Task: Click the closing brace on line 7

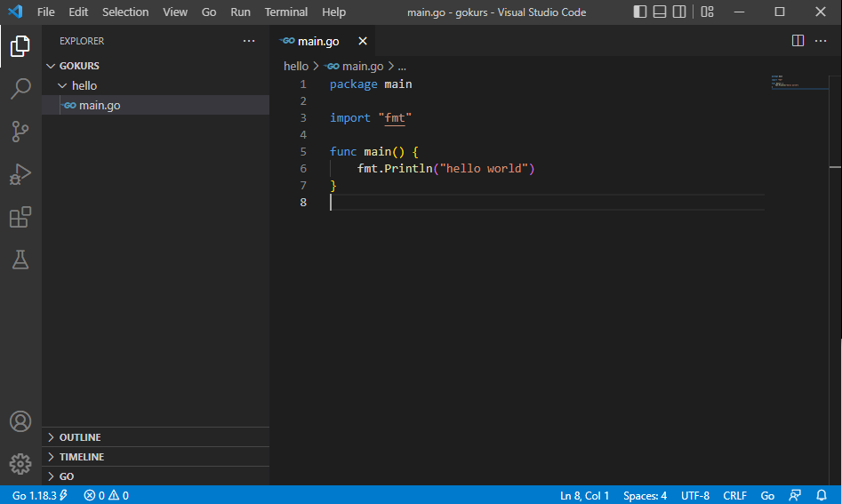Action: click(x=333, y=186)
